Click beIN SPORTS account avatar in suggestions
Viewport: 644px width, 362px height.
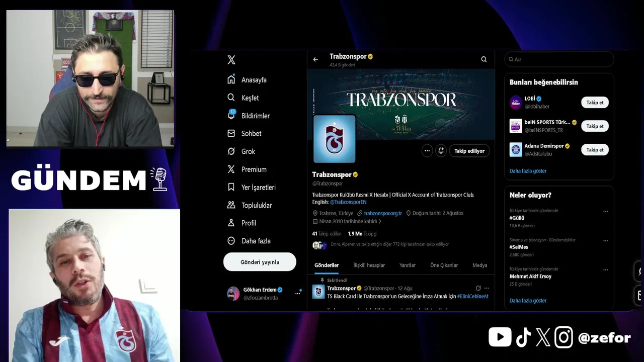(x=516, y=126)
